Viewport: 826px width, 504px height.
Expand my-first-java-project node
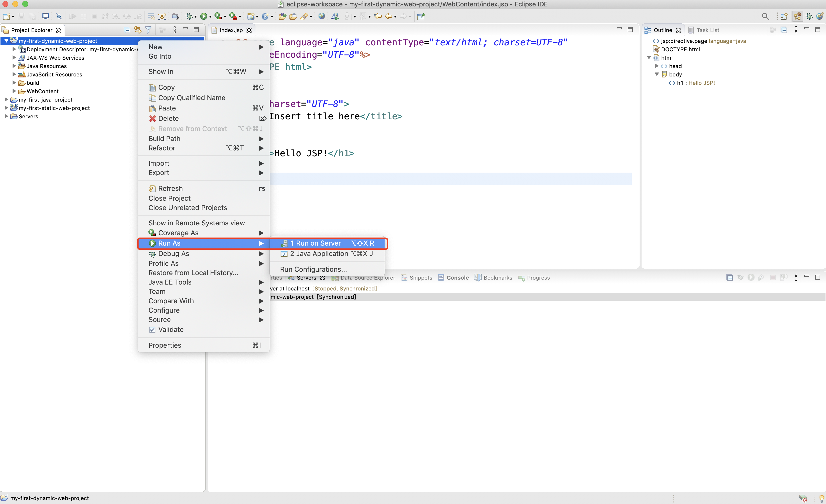coord(6,99)
